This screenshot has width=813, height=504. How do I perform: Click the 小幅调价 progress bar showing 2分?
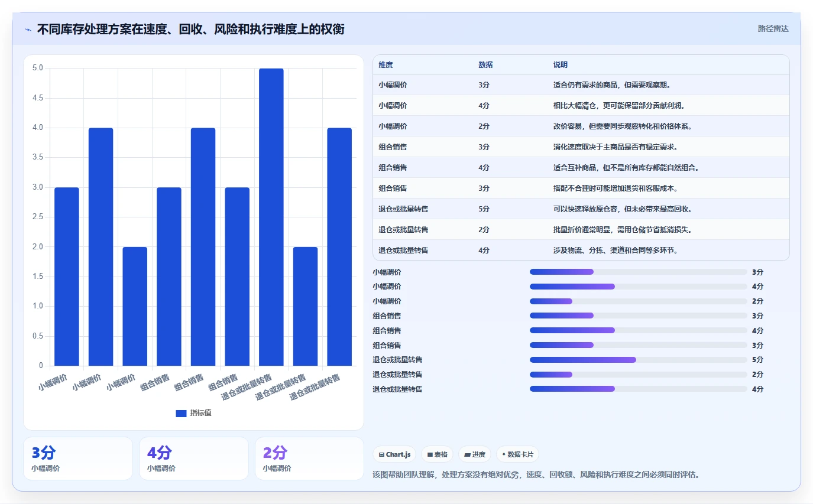pyautogui.click(x=639, y=301)
